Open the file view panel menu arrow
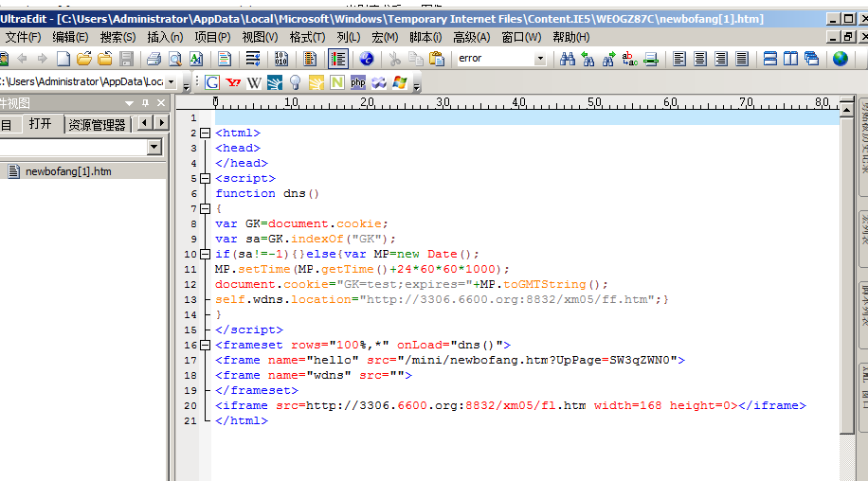 tap(129, 103)
